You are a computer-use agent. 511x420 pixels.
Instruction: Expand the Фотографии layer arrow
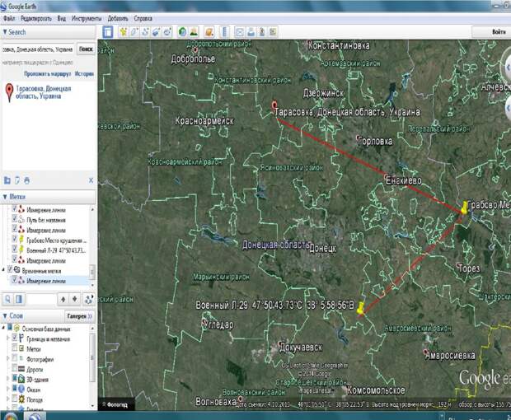pos(8,358)
